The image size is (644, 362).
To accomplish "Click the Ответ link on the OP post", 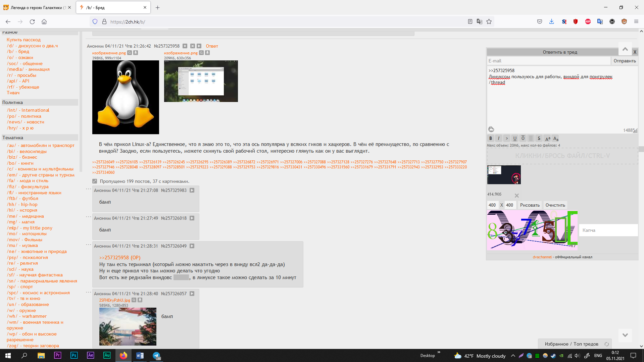I will pos(212,46).
